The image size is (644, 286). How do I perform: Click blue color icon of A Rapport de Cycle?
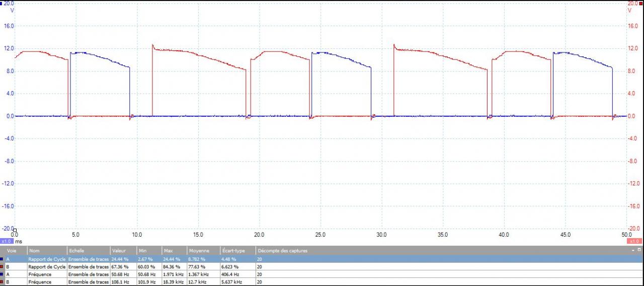pyautogui.click(x=2, y=259)
